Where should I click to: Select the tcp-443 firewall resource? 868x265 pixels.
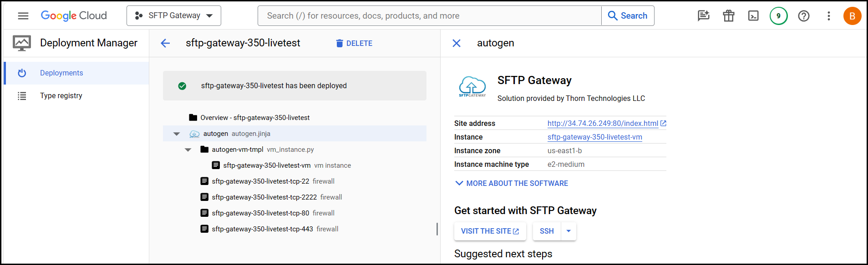click(294, 229)
